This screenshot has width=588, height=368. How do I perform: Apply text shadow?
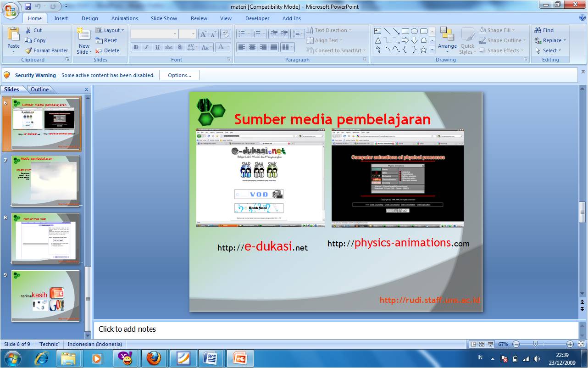[180, 47]
